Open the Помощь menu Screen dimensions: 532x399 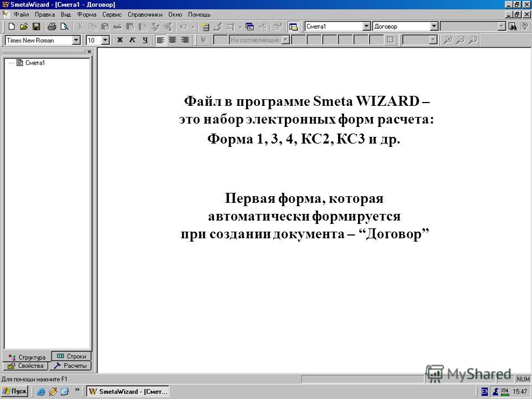tap(199, 14)
